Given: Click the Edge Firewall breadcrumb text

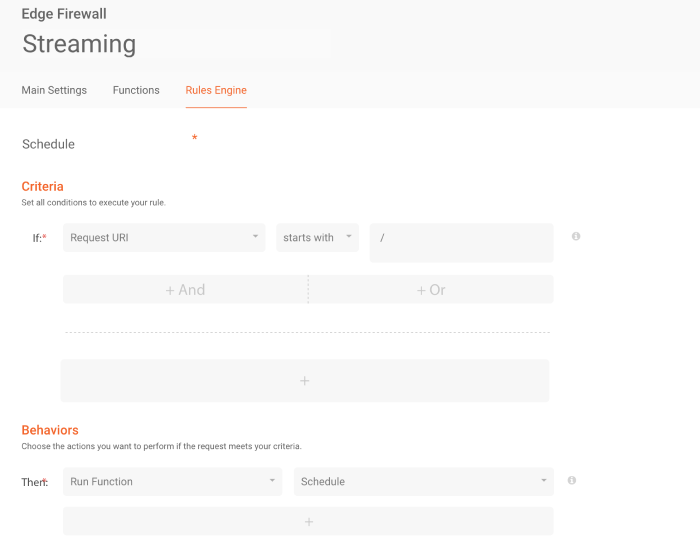Looking at the screenshot, I should (64, 14).
